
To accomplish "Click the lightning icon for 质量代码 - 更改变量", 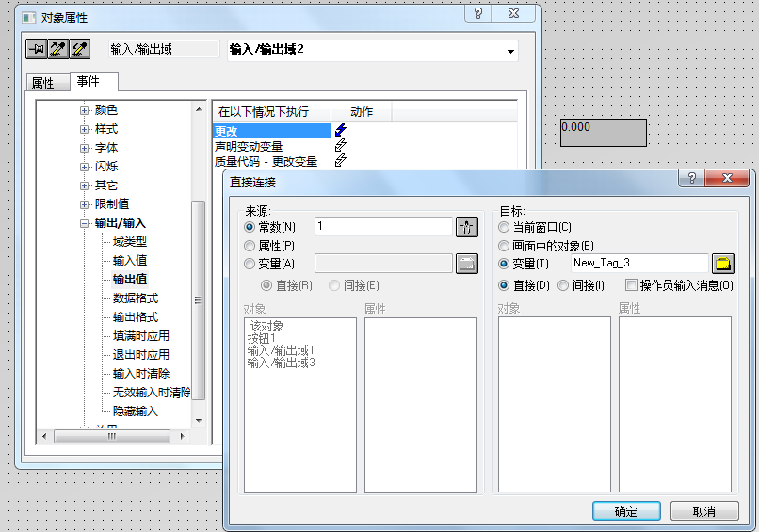I will 341,160.
